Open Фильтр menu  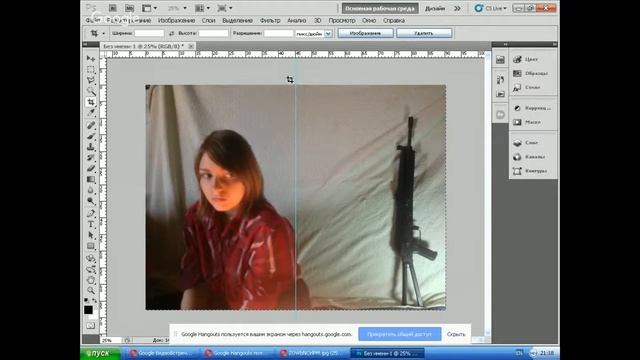[270, 20]
